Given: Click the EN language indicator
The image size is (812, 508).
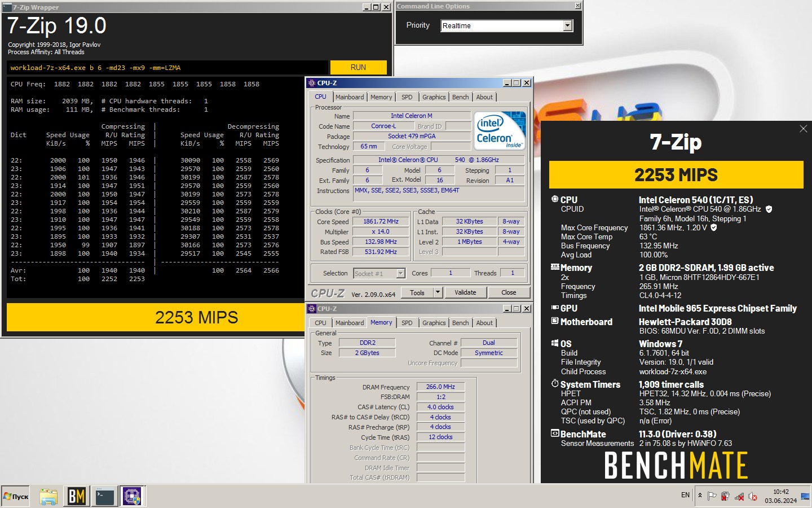Looking at the screenshot, I should (685, 495).
